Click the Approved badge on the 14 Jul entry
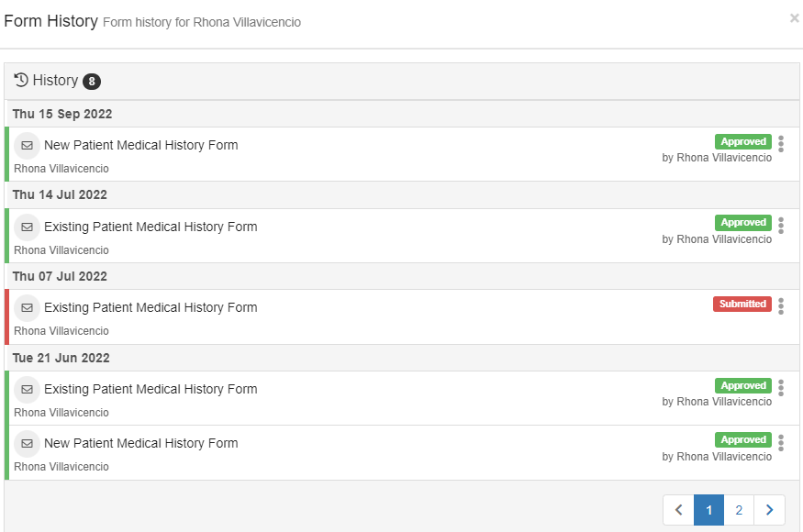Image resolution: width=803 pixels, height=532 pixels. tap(742, 222)
